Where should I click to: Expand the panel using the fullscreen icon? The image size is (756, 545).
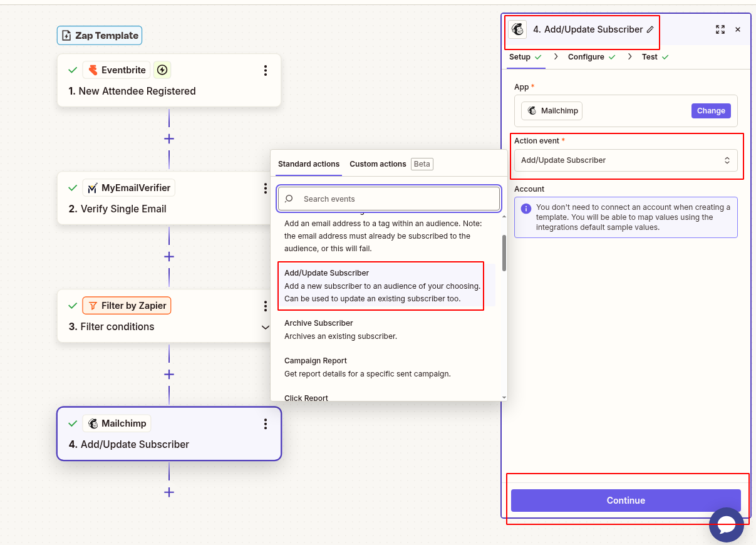720,29
